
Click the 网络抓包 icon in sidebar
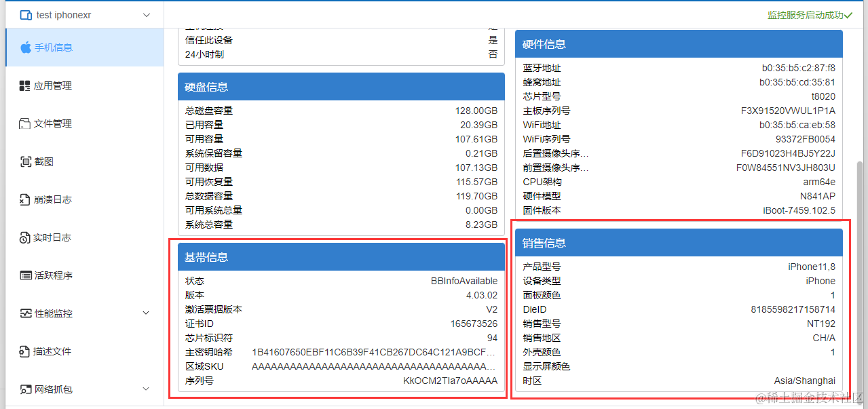pyautogui.click(x=26, y=389)
